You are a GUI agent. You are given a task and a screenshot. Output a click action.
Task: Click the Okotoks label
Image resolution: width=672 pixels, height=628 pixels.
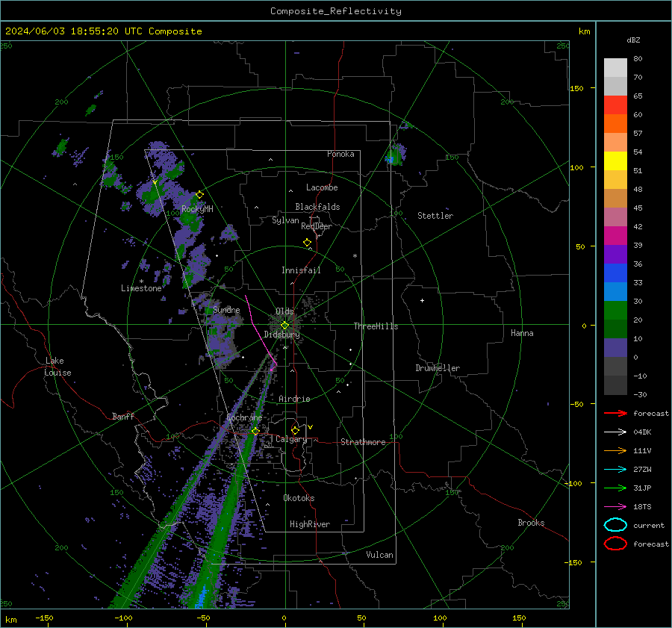tap(299, 498)
